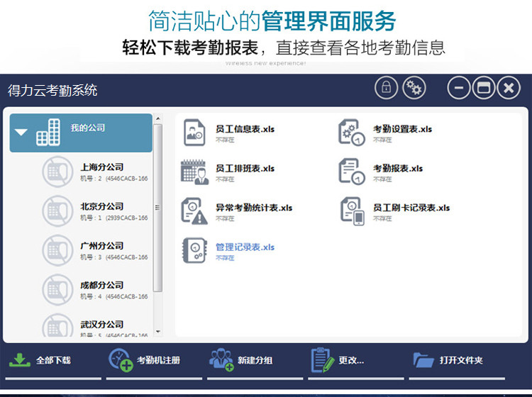Select 员工排班表.xls file name
The width and height of the screenshot is (532, 397).
tap(245, 169)
